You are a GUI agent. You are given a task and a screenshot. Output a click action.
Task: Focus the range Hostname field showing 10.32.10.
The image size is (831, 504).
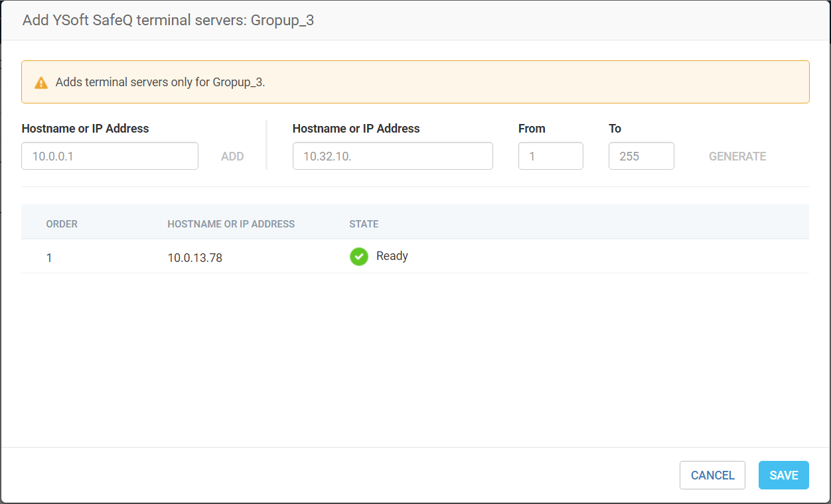(392, 156)
